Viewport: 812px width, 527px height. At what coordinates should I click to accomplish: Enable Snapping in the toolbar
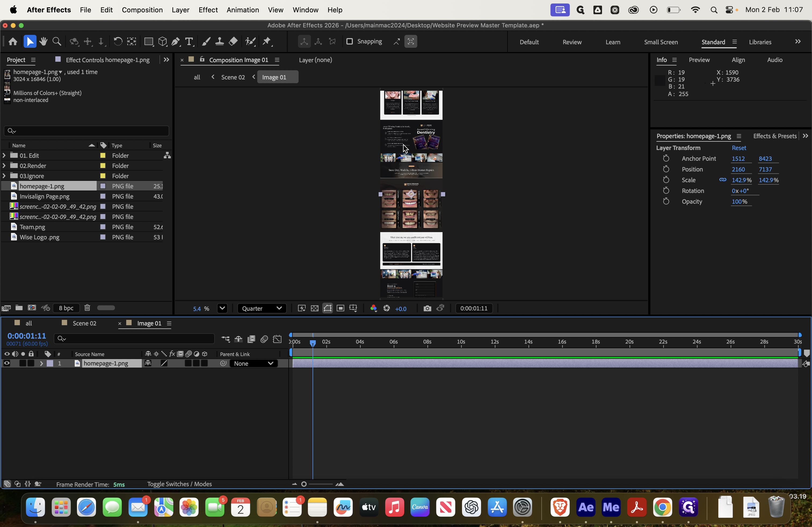(x=350, y=41)
